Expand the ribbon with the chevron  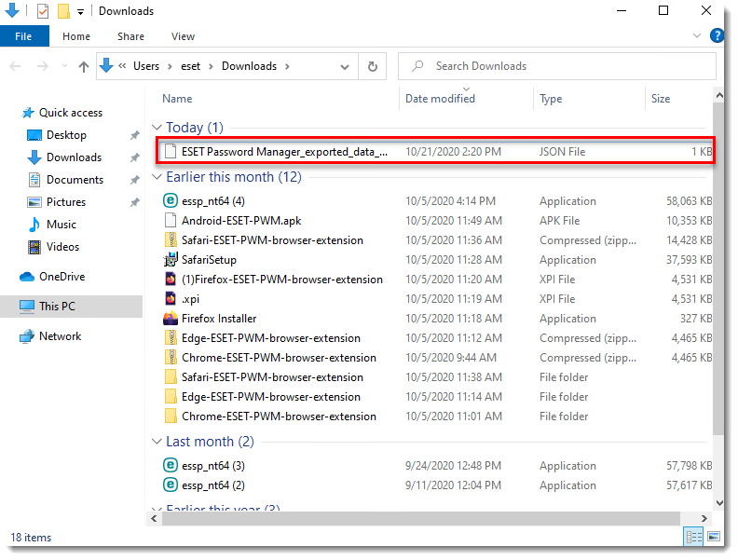pyautogui.click(x=697, y=36)
